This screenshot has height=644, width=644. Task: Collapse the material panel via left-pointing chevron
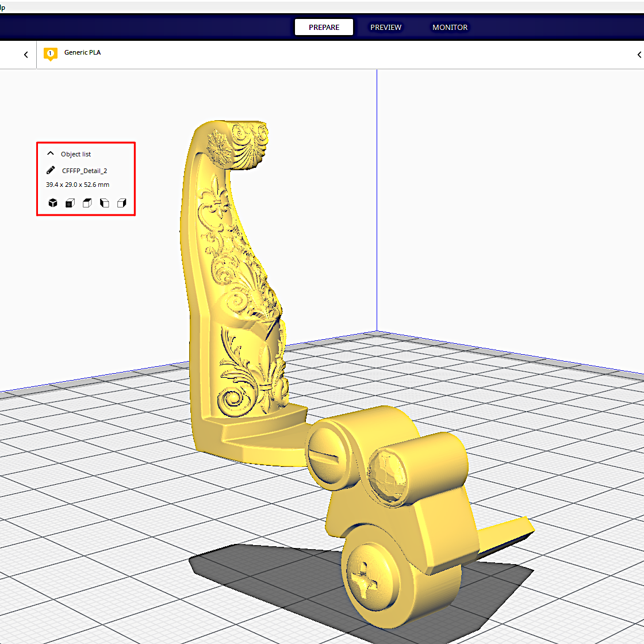(x=26, y=54)
